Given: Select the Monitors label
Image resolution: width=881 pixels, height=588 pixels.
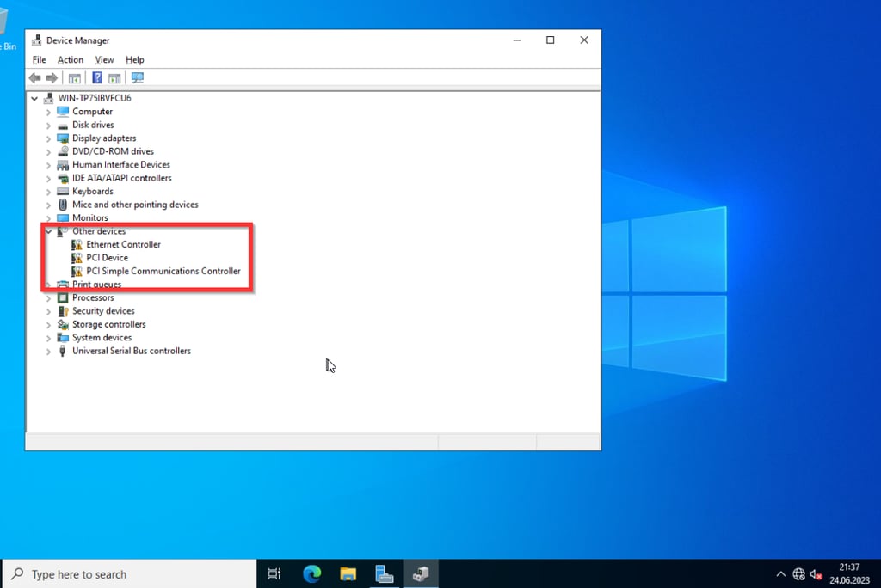Looking at the screenshot, I should tap(89, 217).
